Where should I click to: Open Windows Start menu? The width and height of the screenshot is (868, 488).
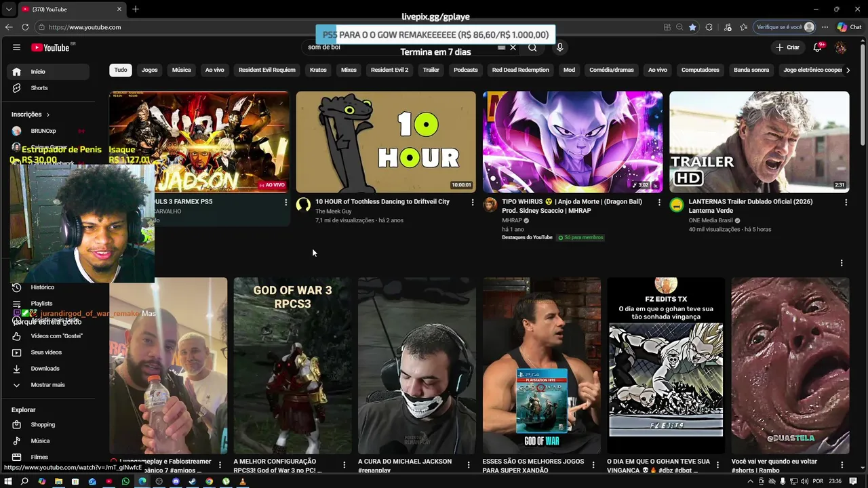tap(9, 481)
